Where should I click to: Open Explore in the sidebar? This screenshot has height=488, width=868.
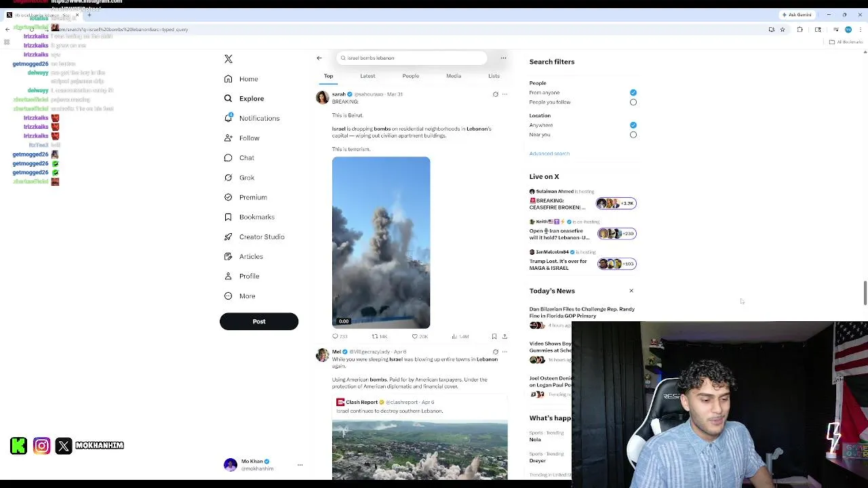244,98
